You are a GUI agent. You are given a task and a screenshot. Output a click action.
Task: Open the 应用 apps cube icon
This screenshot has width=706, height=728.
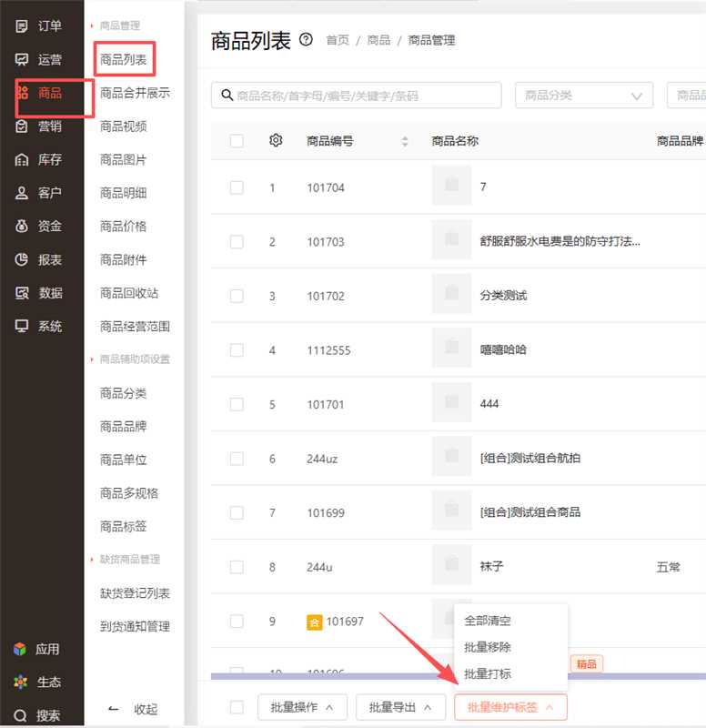point(20,649)
